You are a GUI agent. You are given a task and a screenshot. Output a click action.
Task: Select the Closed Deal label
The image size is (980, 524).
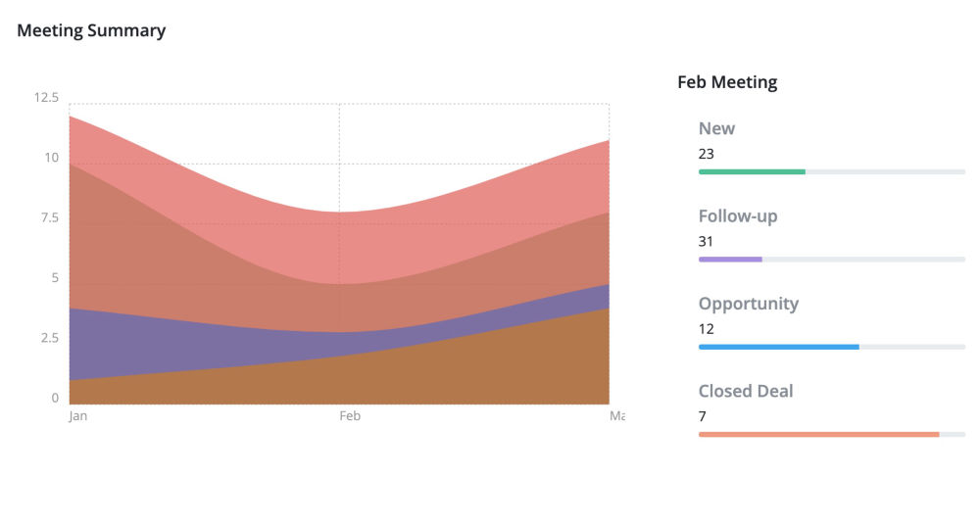coord(746,391)
